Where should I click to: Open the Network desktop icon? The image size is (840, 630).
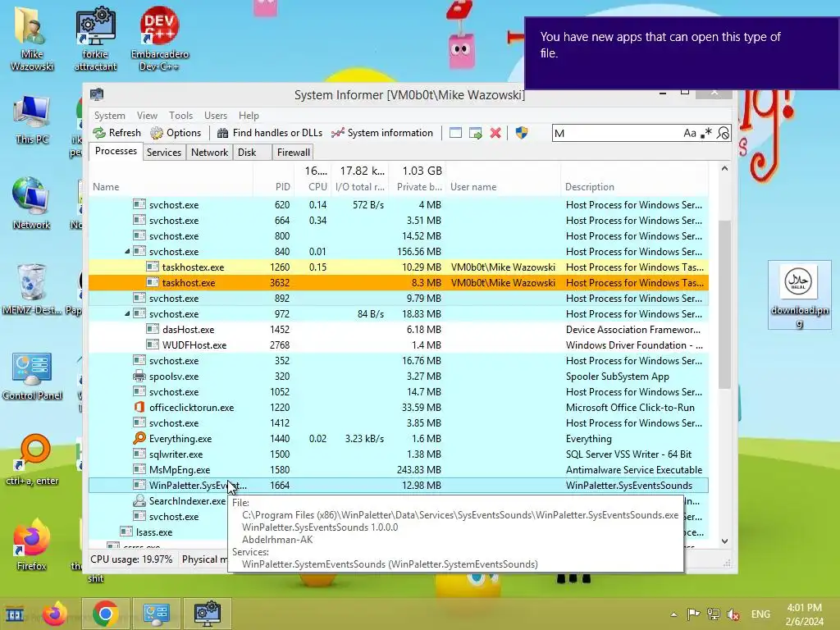32,203
